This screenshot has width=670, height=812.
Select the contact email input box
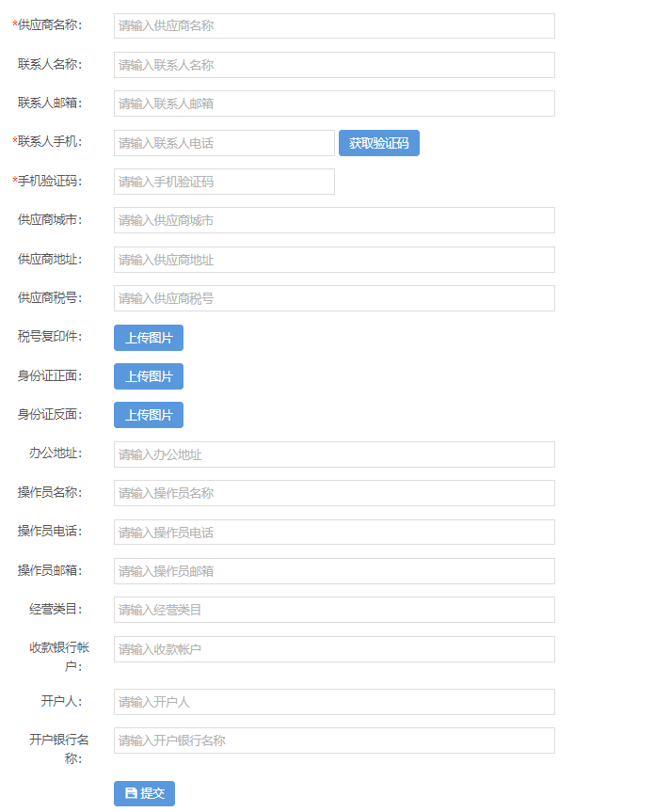(x=334, y=103)
